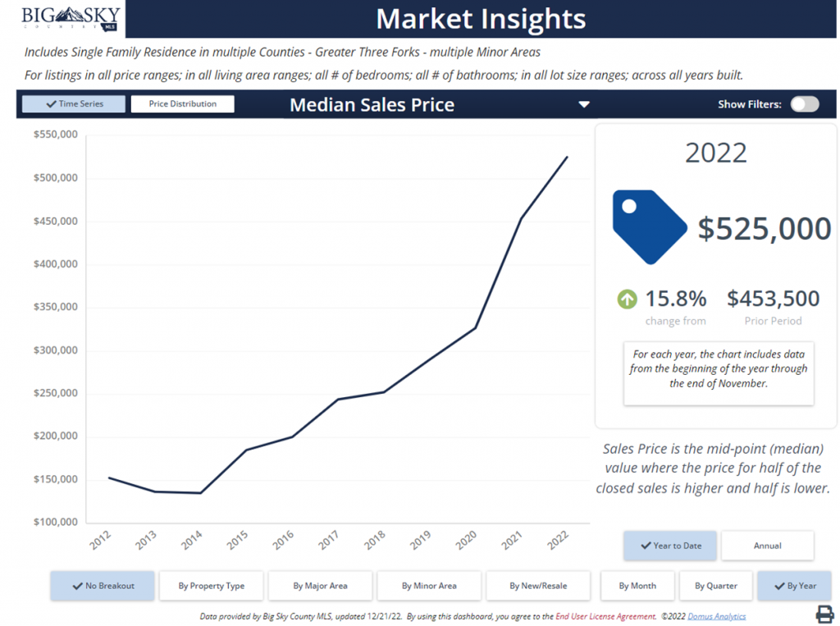
Task: Switch to the Price Distribution tab
Action: tap(182, 104)
